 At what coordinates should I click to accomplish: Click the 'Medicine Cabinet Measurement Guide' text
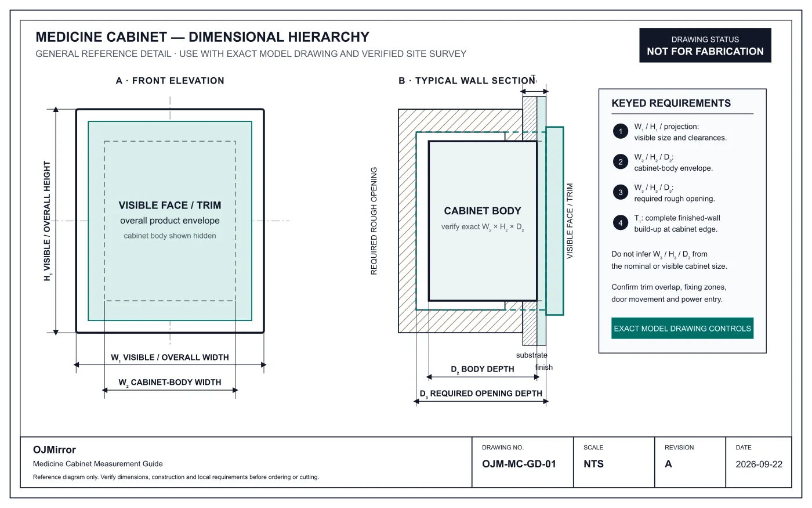(x=98, y=464)
